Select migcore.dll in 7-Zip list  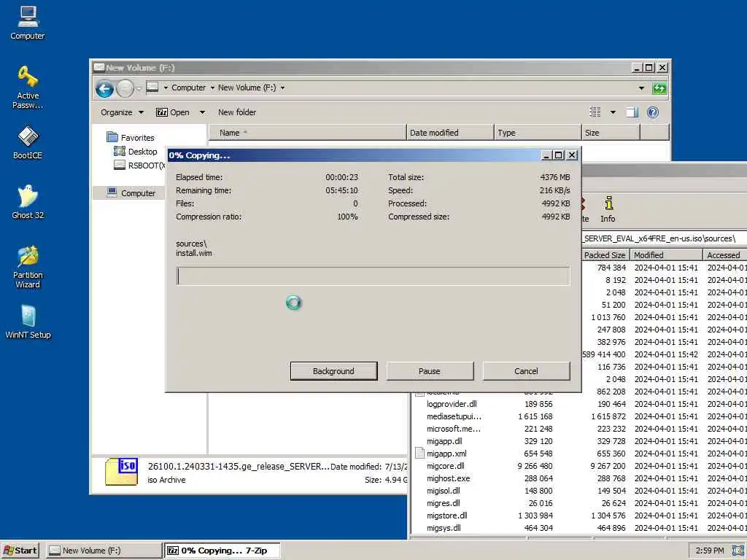click(446, 466)
